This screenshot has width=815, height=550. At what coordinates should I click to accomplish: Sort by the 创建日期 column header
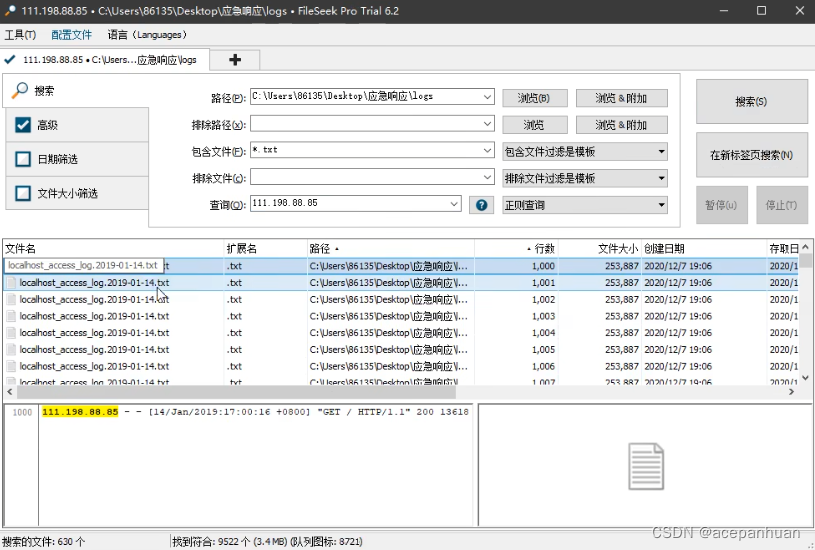tap(704, 248)
